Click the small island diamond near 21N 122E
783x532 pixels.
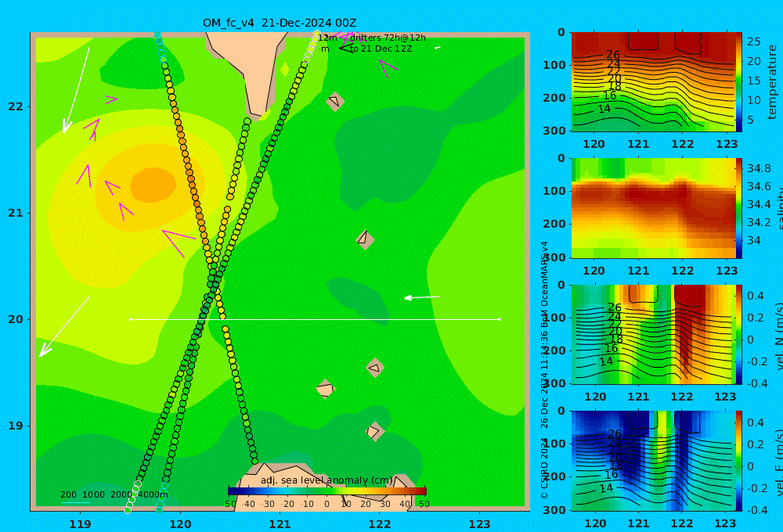pos(365,239)
